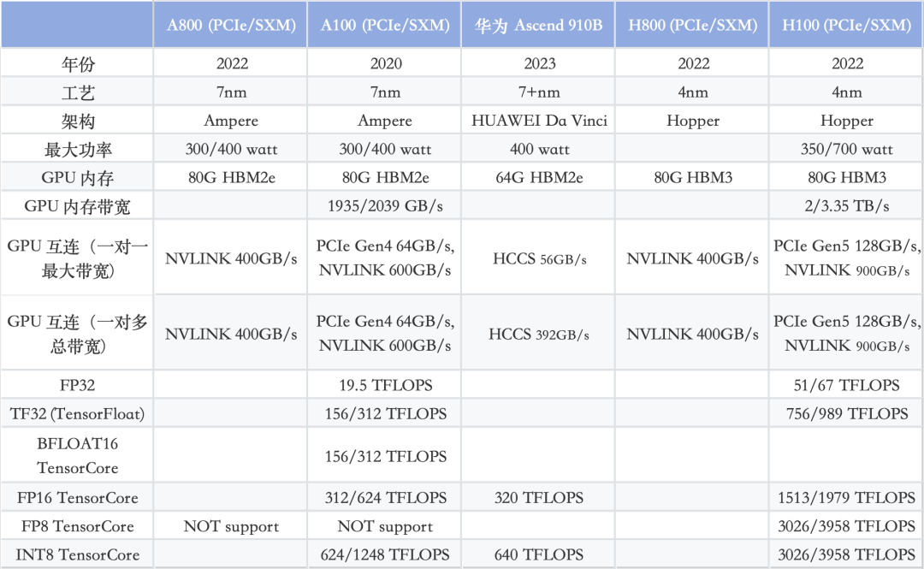
Task: Click the A100 (PCIe/SXM) column header
Action: (385, 25)
